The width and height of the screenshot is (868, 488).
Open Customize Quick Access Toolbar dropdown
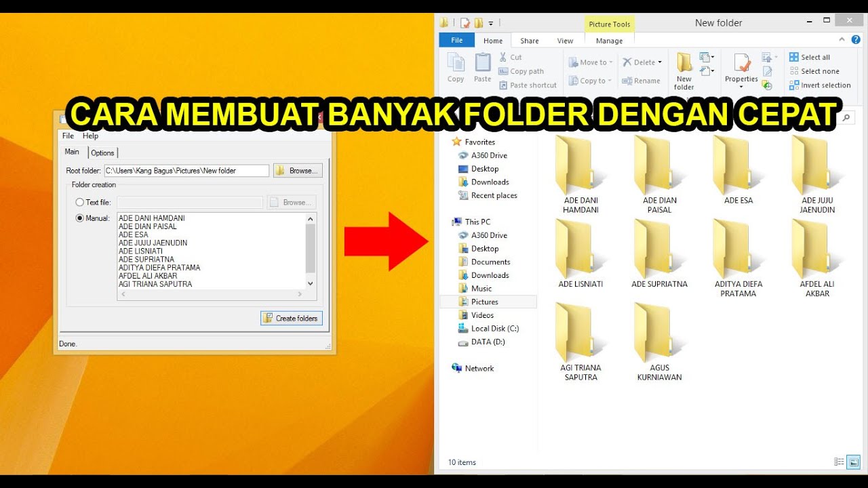(x=491, y=23)
